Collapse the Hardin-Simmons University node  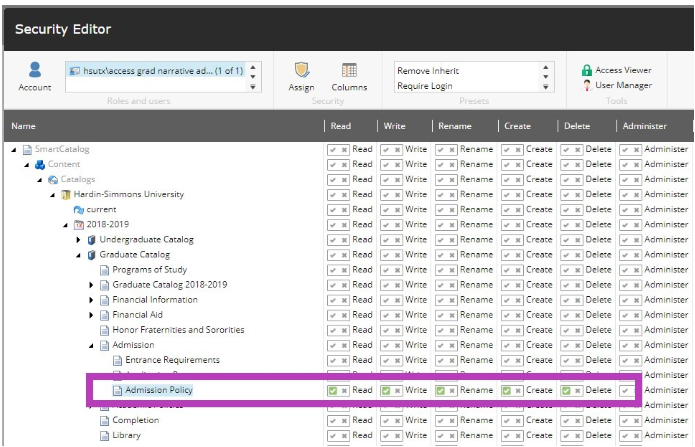pos(53,195)
